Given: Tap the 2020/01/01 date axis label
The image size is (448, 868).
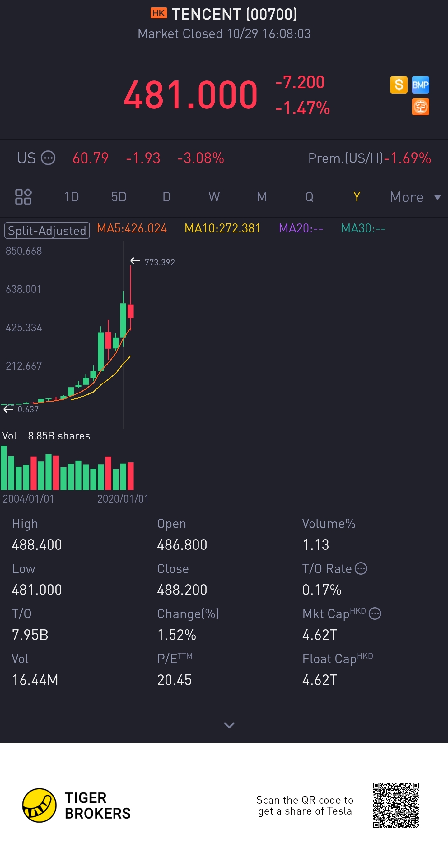Looking at the screenshot, I should pos(123,499).
